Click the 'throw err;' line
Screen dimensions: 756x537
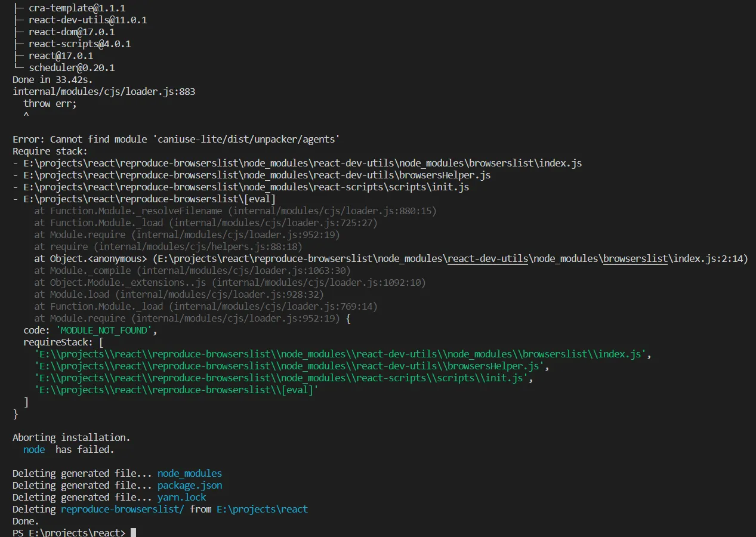[50, 103]
